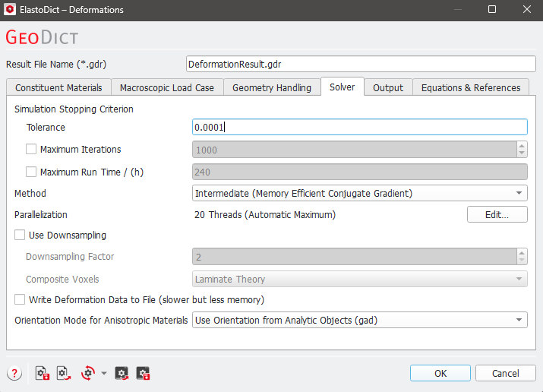
Task: Click the Maximum Iterations value field
Action: click(x=355, y=150)
